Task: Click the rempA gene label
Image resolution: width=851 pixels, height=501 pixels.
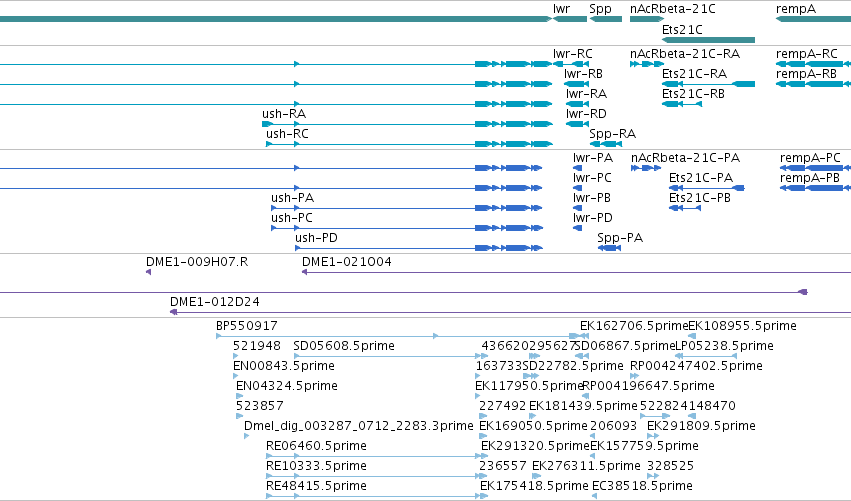Action: 796,9
